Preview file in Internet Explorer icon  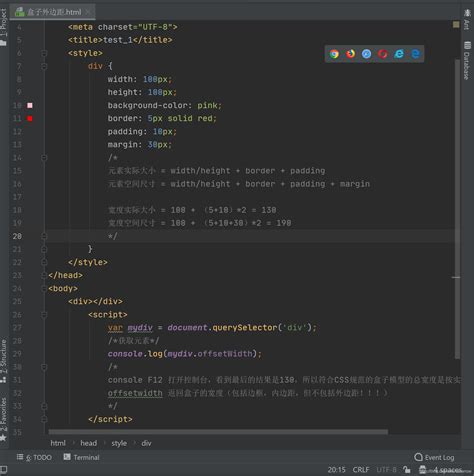pyautogui.click(x=399, y=54)
